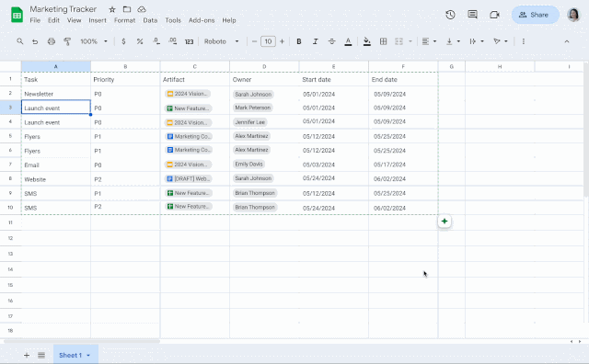589x364 pixels.
Task: Open the Help menu
Action: tap(229, 20)
